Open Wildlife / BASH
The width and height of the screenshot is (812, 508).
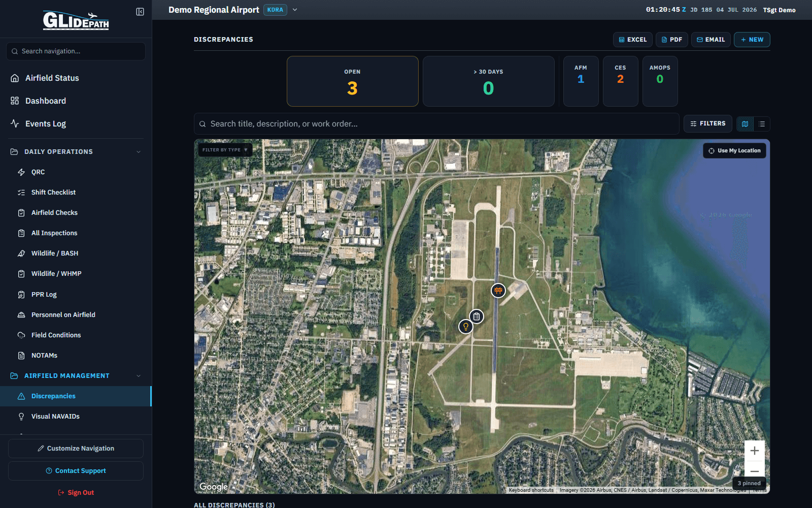coord(76,253)
